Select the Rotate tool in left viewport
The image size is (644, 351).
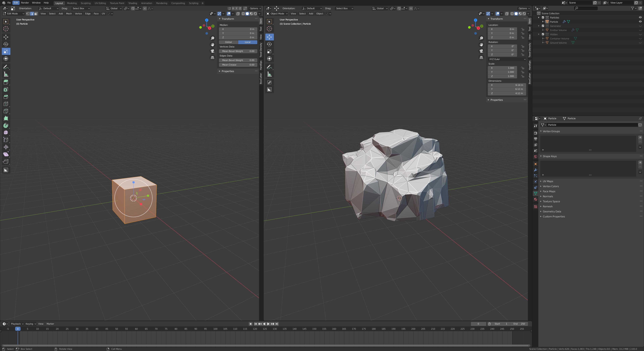point(6,44)
